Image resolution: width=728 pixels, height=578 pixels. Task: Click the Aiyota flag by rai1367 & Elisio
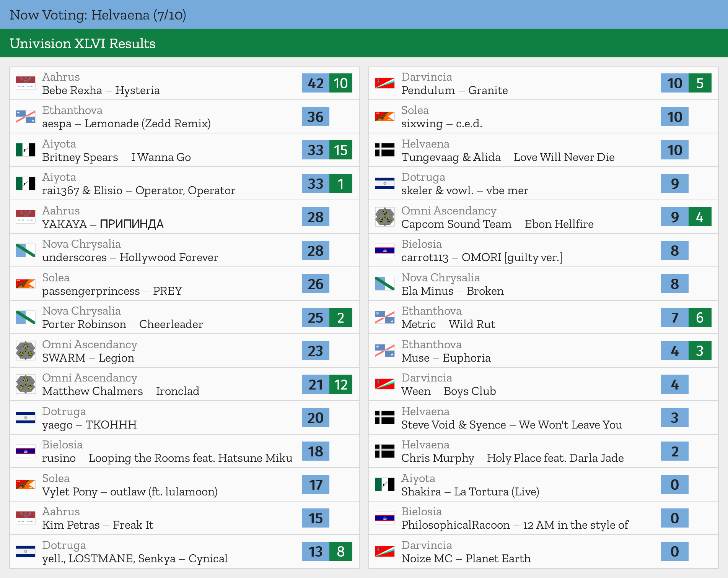point(26,183)
